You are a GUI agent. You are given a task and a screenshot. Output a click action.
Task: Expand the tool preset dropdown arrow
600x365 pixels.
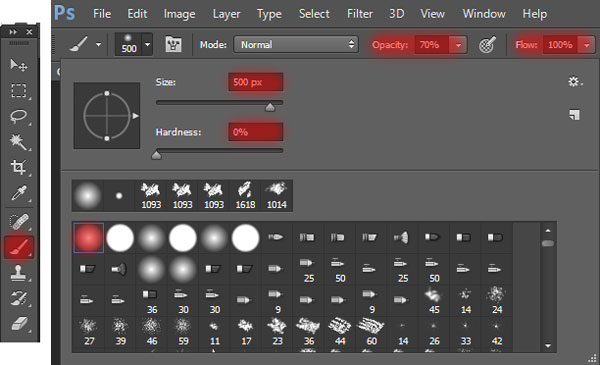pos(98,44)
